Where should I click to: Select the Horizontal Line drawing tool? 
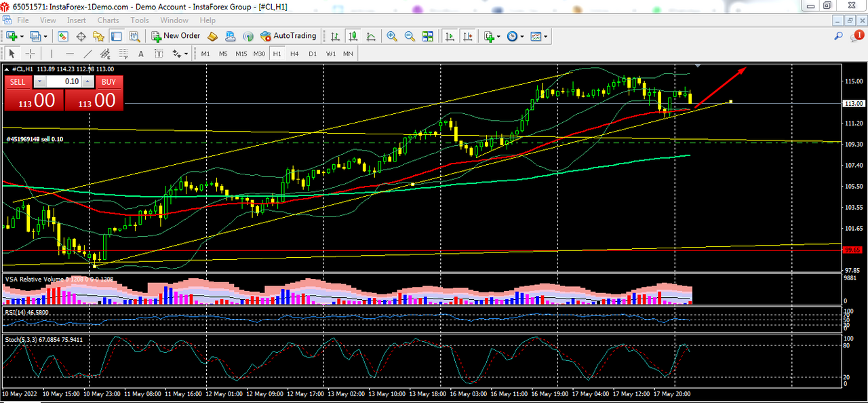69,54
